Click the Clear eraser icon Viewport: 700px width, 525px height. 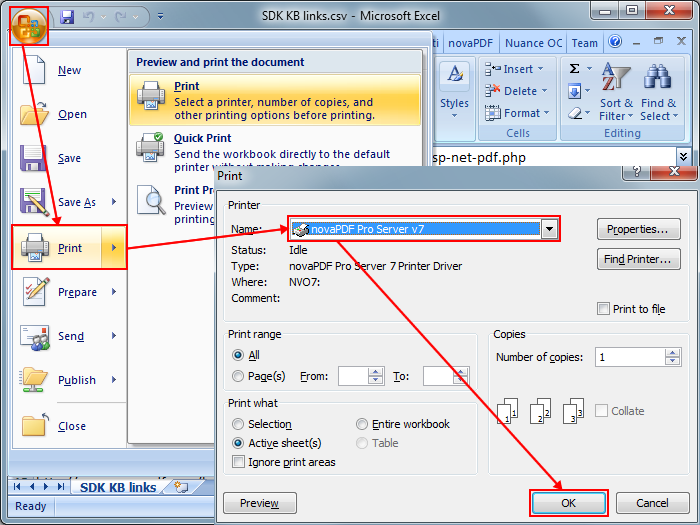(575, 113)
